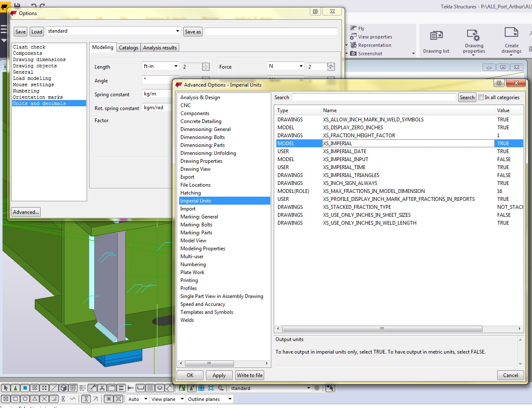Click the Screenshot camera icon
Screen dimensions: 532x408
coord(354,54)
